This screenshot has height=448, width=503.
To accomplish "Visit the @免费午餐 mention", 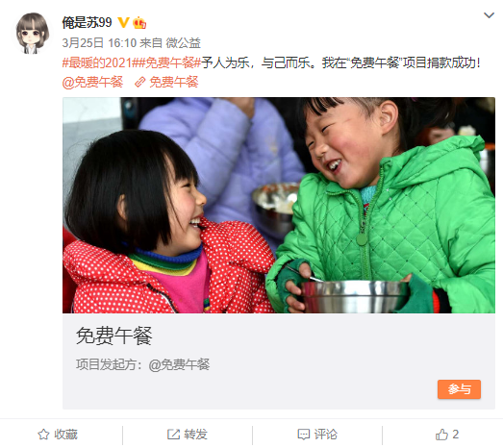I will [x=92, y=83].
